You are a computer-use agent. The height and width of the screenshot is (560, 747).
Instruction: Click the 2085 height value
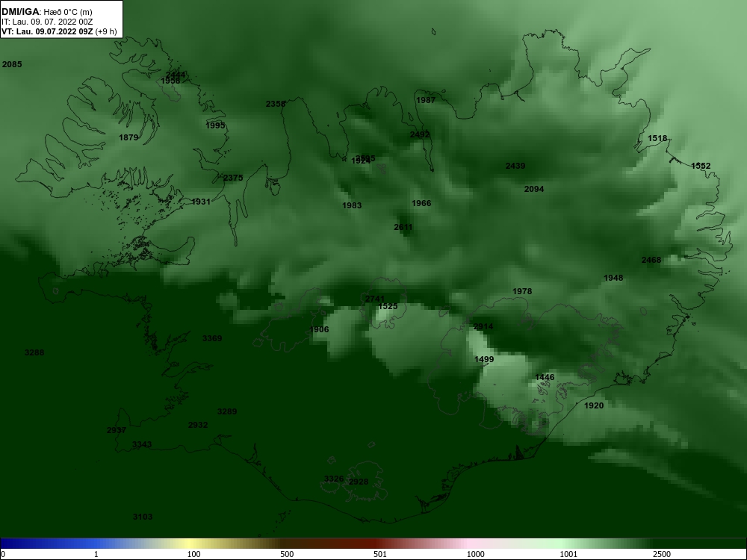pos(12,64)
